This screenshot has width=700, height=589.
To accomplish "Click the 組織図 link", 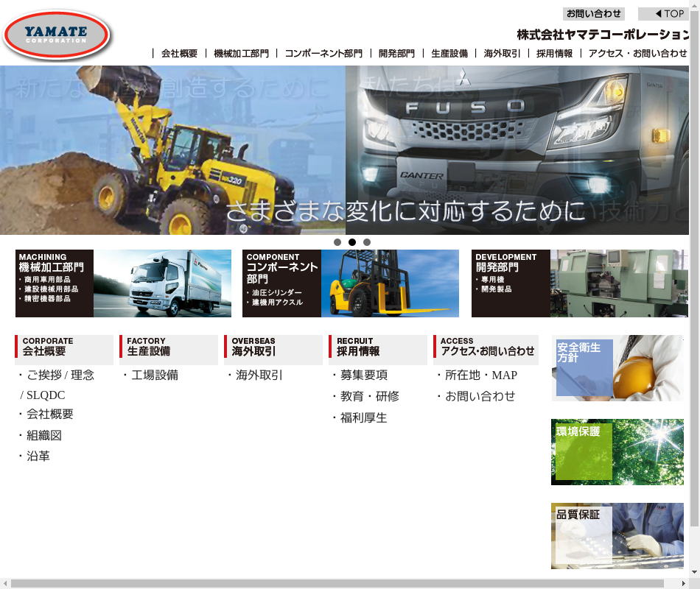I will click(44, 435).
